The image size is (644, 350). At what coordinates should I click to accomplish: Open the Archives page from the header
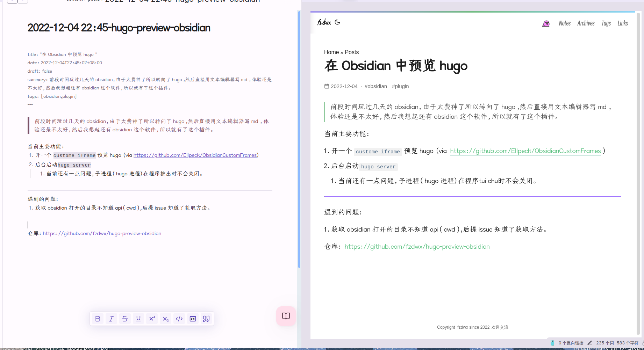586,23
